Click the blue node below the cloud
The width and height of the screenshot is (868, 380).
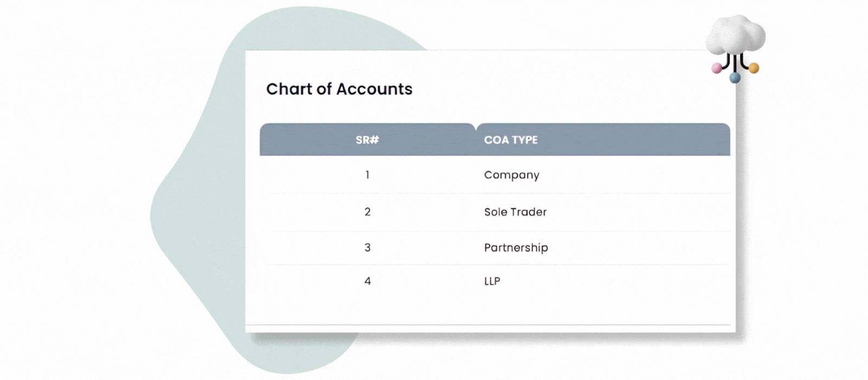pyautogui.click(x=735, y=78)
